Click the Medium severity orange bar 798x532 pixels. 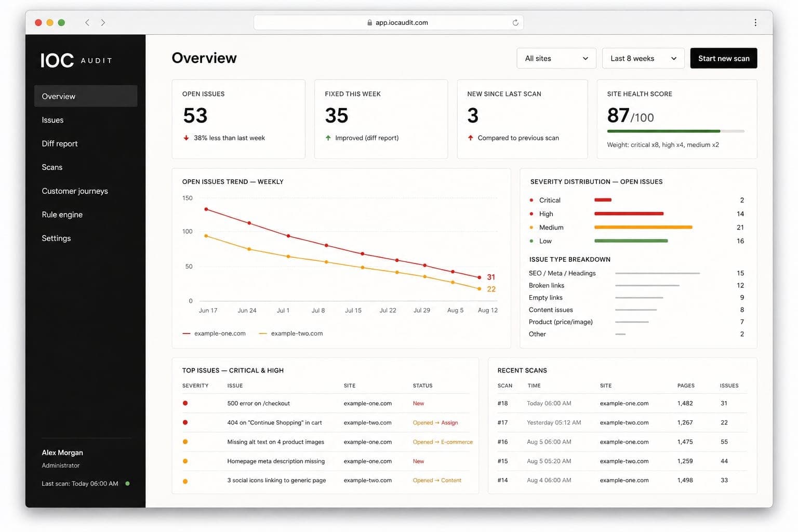pos(643,228)
